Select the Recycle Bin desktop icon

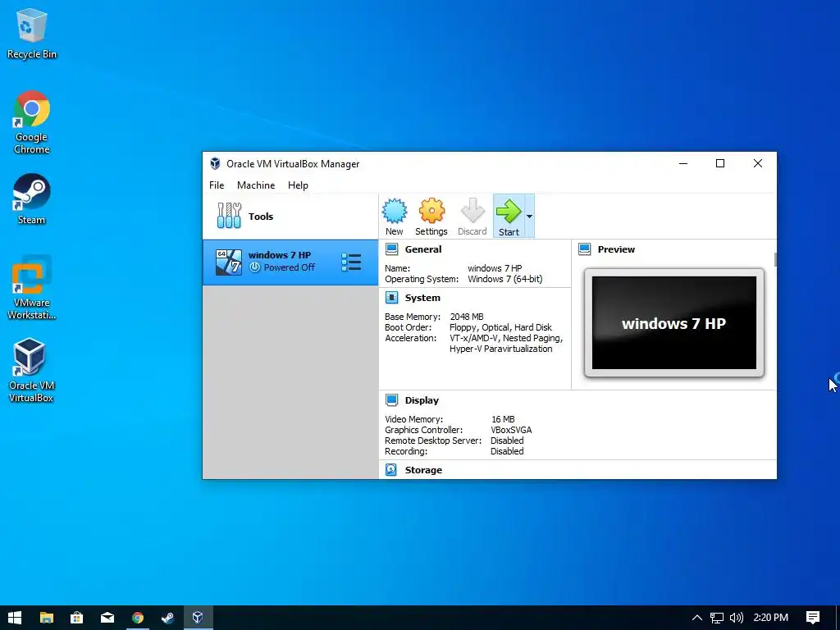coord(32,33)
